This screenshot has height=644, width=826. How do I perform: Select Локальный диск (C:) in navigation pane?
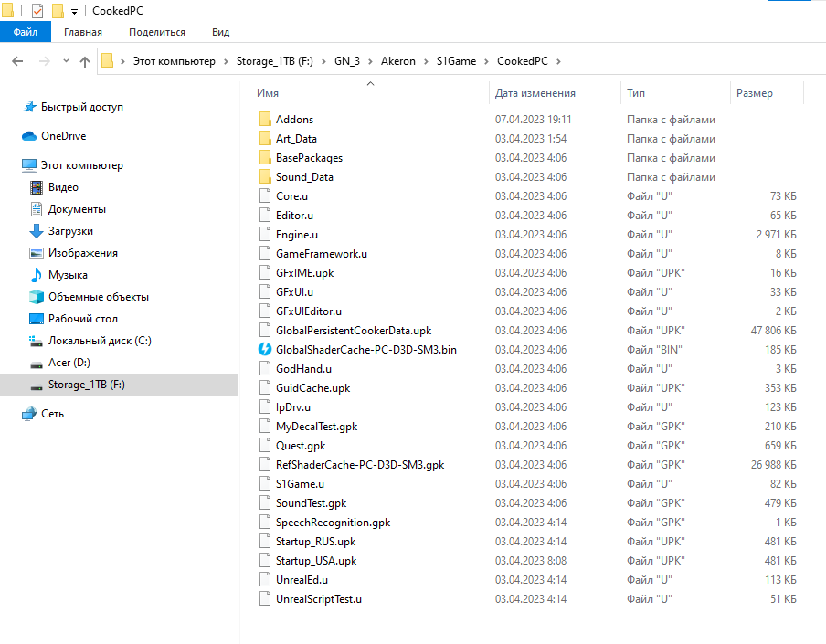(100, 341)
